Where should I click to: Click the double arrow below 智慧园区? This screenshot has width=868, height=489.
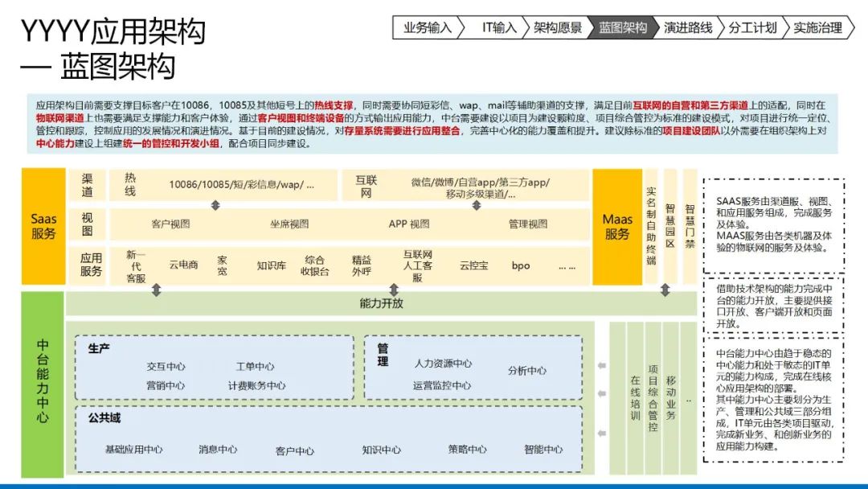click(665, 290)
